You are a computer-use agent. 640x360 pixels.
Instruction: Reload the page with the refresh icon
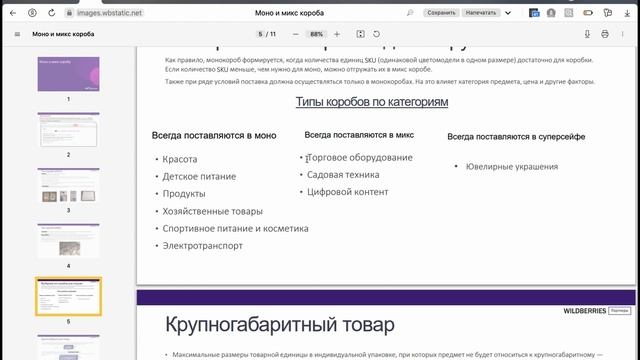[51, 13]
